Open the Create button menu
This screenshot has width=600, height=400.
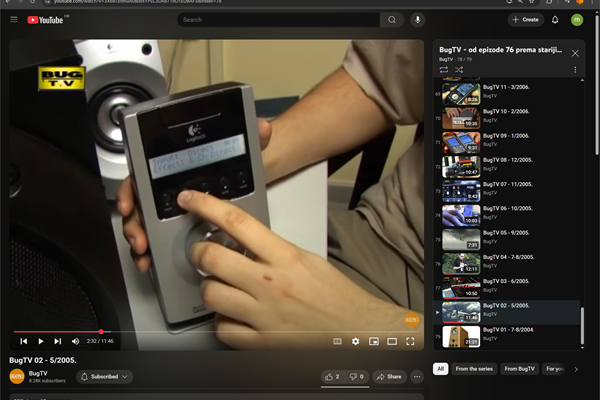tap(525, 19)
